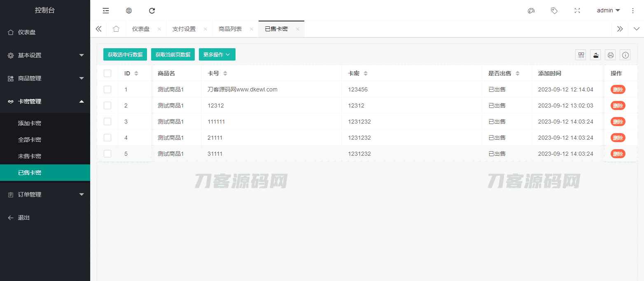Close the 支付设置 tab
The image size is (644, 281).
[205, 29]
